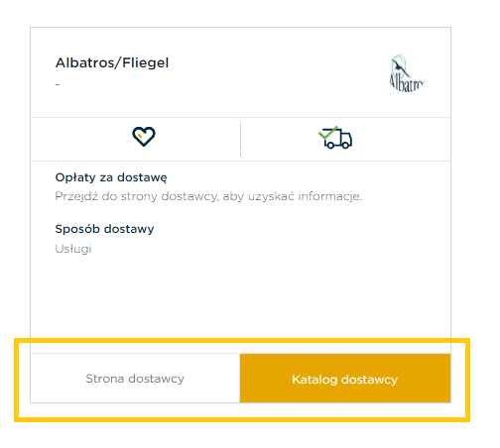Toggle favorite status via the heart
500x448 pixels.
click(144, 136)
